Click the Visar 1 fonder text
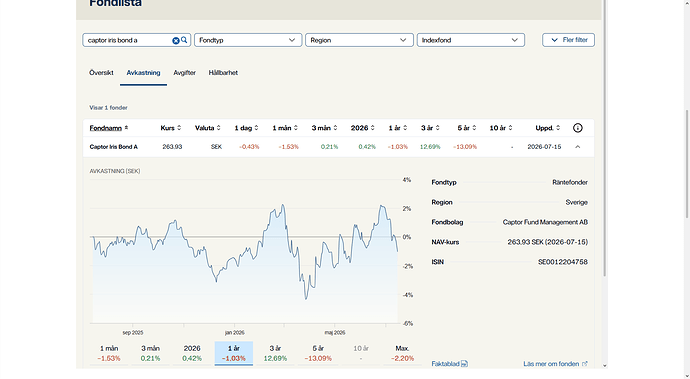Viewport: 690px width, 379px height. tap(108, 108)
